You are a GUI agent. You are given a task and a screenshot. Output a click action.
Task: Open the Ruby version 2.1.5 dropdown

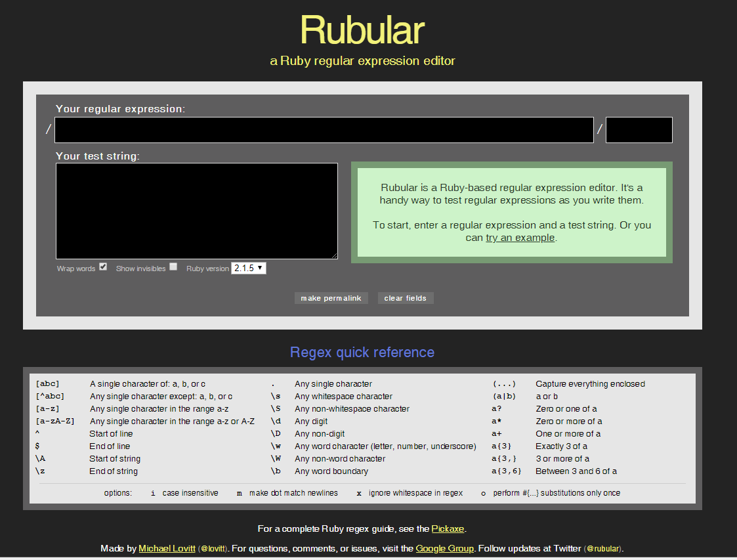248,268
